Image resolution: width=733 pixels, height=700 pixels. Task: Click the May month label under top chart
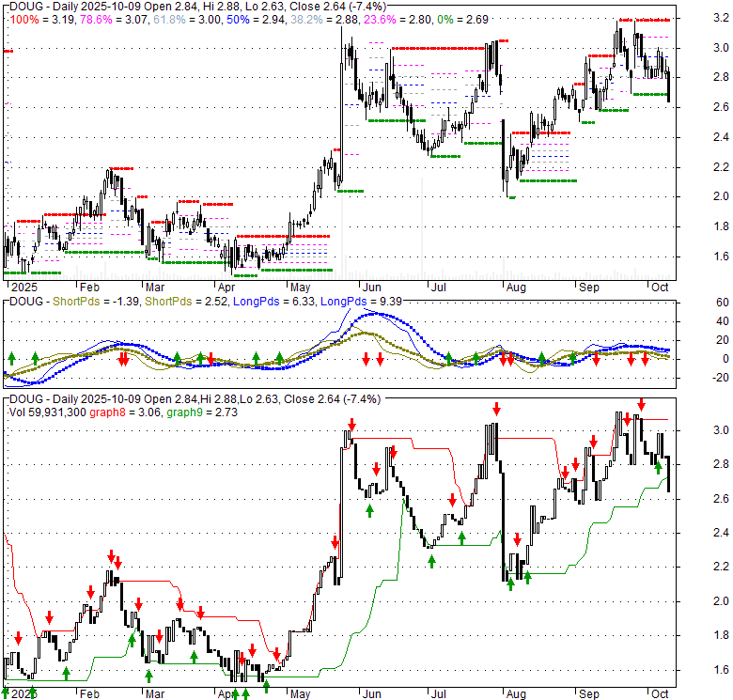pyautogui.click(x=300, y=288)
